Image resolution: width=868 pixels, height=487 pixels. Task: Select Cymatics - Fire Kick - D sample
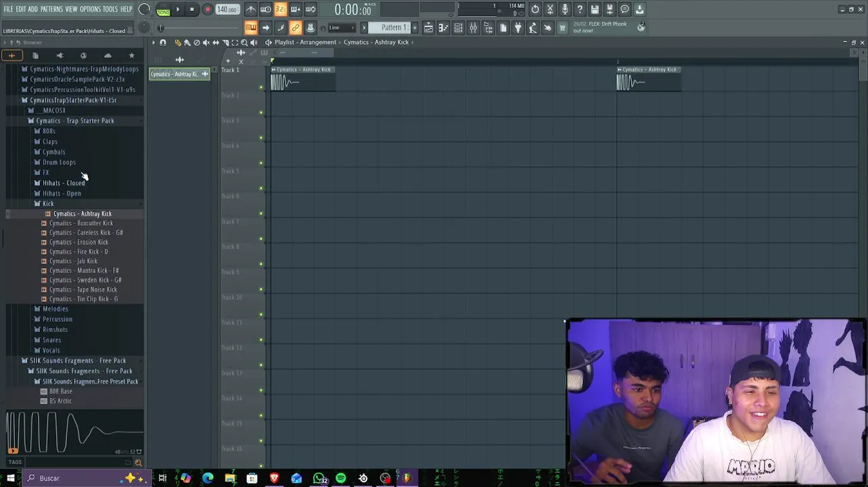[x=78, y=252]
